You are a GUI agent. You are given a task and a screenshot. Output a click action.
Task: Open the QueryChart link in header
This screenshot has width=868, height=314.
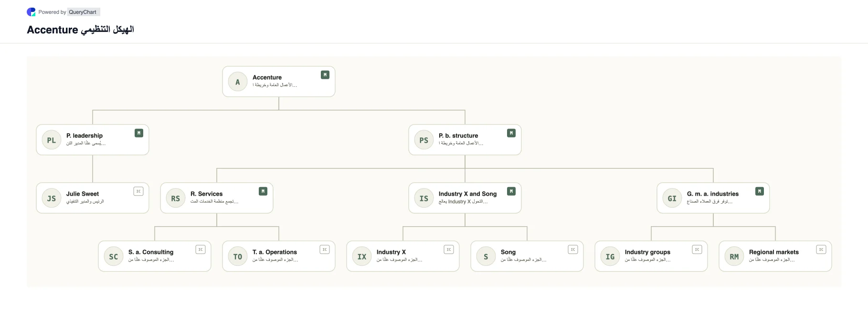(x=83, y=12)
